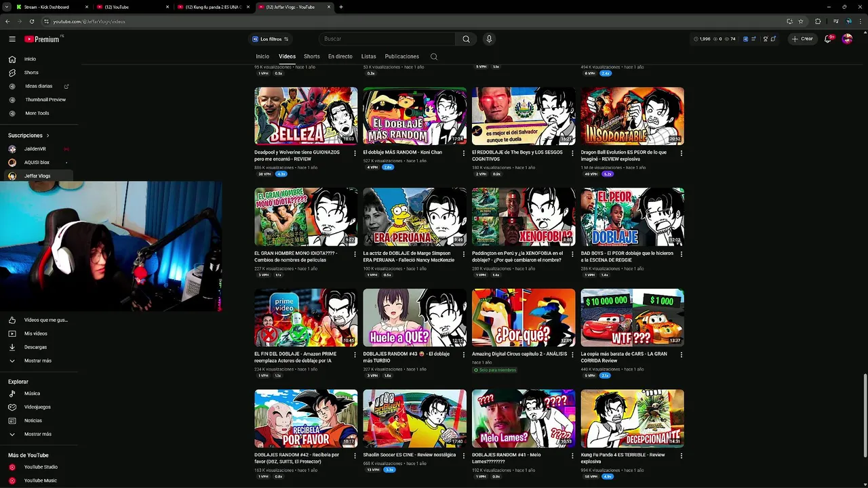Image resolution: width=868 pixels, height=488 pixels.
Task: Switch to Kung fu panda 2 browser tab
Action: click(x=214, y=7)
